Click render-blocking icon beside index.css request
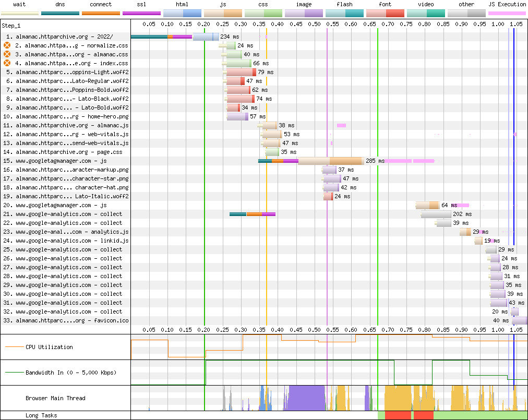The width and height of the screenshot is (528, 420). pos(7,63)
